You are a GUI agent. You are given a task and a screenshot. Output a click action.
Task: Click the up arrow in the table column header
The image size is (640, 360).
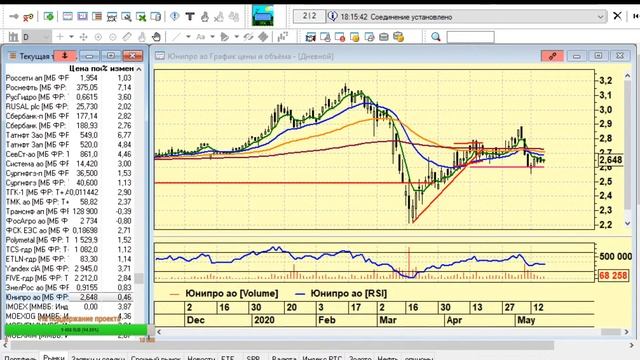pyautogui.click(x=139, y=69)
